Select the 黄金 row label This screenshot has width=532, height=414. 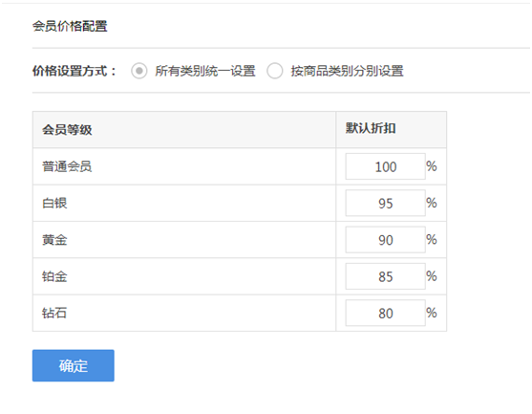54,240
